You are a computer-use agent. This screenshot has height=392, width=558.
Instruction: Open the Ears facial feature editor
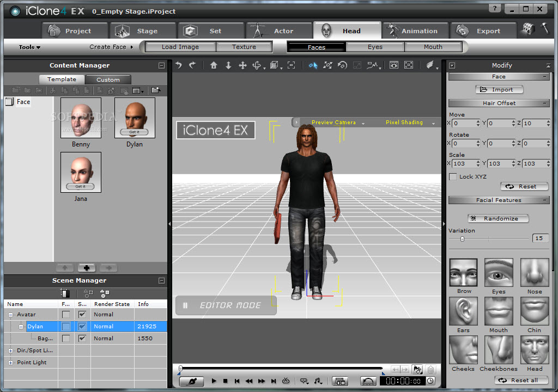[463, 311]
